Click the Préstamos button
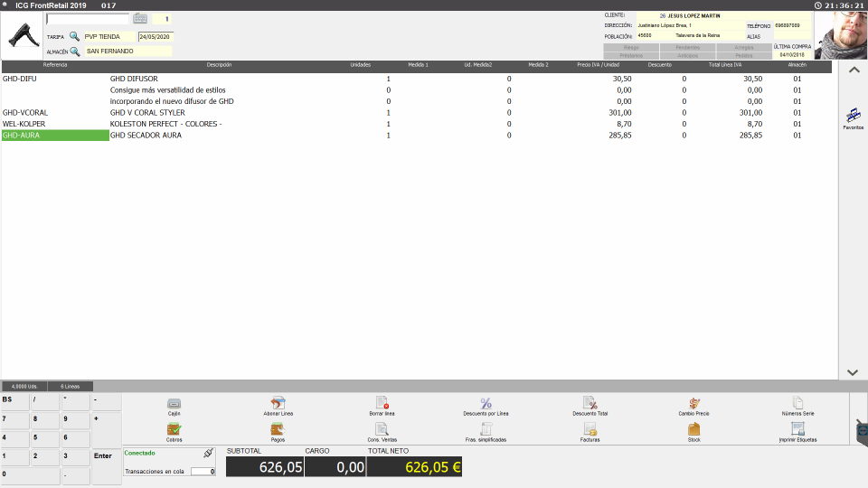Screen dimensions: 868x488 coord(631,56)
